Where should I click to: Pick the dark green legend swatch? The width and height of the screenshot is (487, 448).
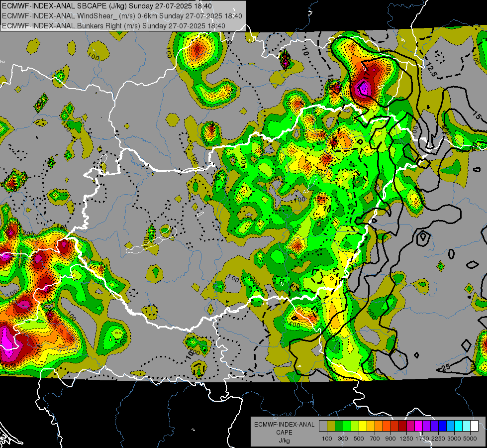pos(339,426)
